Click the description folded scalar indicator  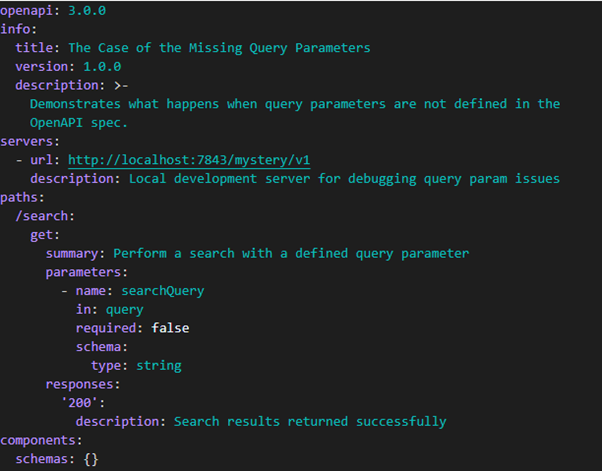(x=121, y=85)
